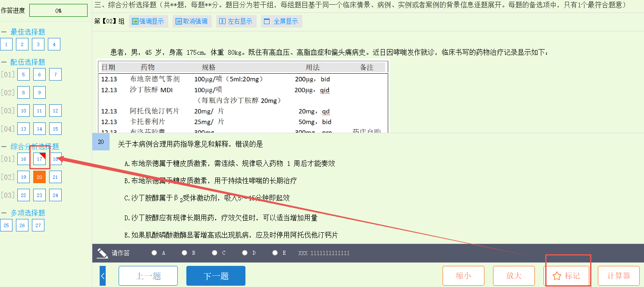
Task: Click the 下一题 next question button
Action: [216, 276]
